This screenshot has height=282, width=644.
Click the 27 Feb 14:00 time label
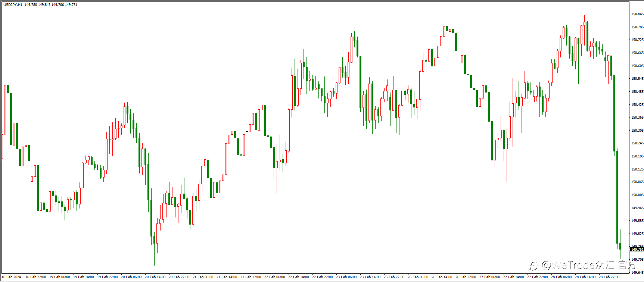point(514,277)
